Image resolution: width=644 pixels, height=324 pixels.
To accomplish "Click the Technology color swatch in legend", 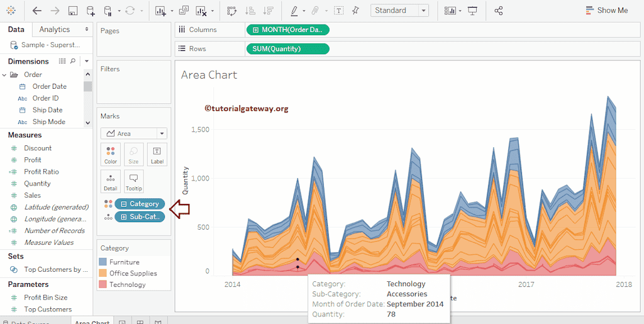I will [x=103, y=285].
